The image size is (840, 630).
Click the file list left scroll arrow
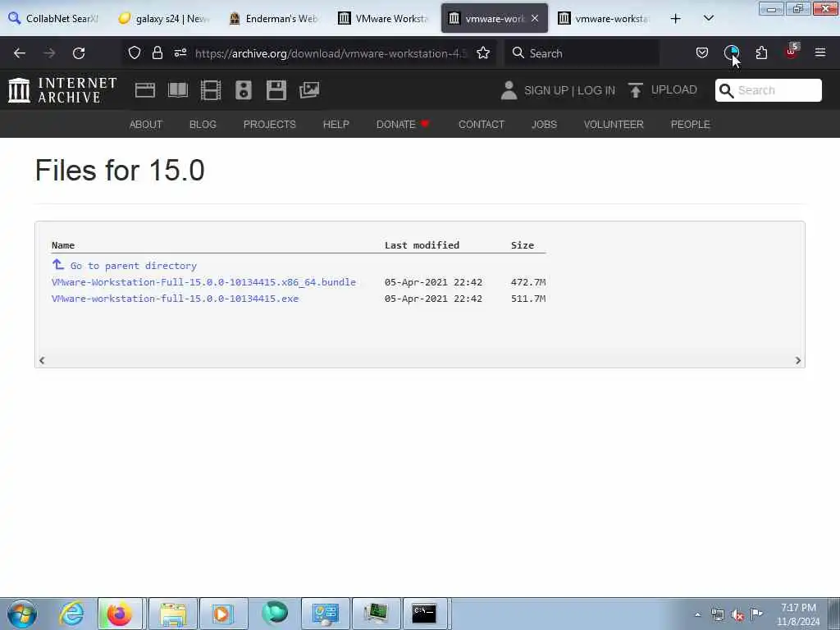pos(42,361)
